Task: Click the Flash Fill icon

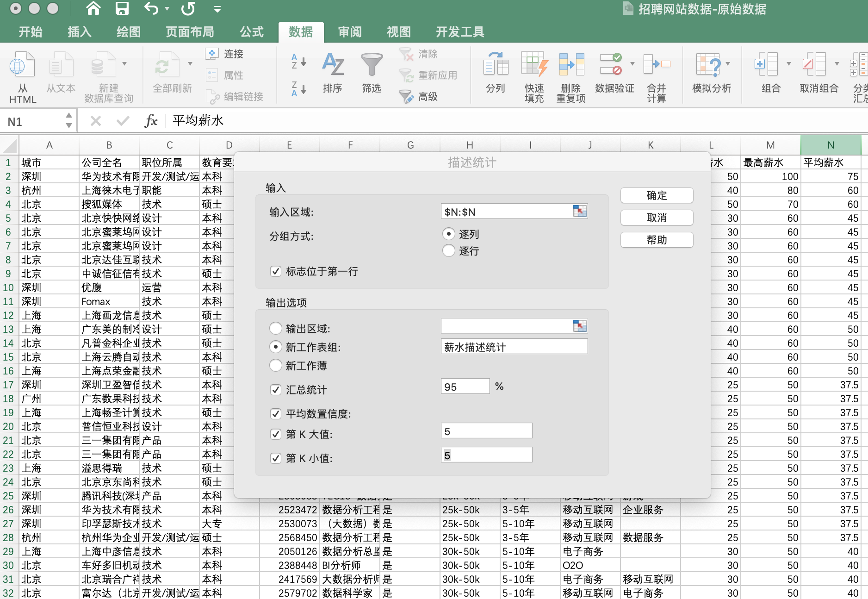Action: (534, 65)
